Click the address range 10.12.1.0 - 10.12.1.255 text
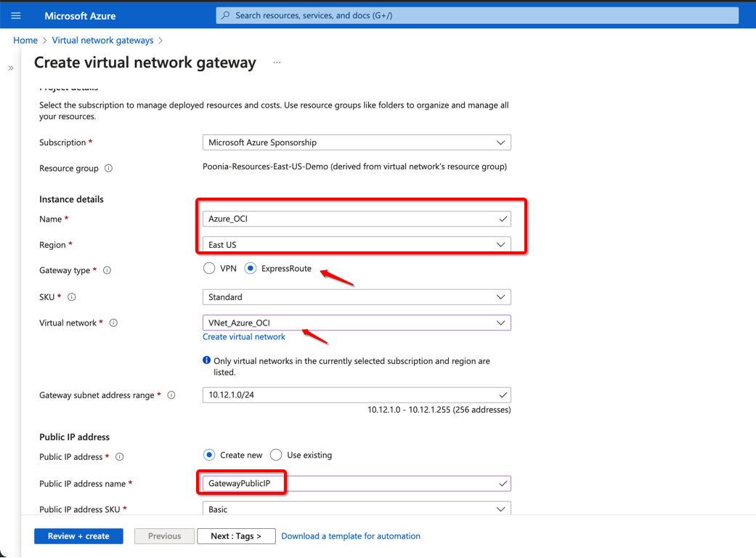The height and width of the screenshot is (558, 756). [x=439, y=410]
